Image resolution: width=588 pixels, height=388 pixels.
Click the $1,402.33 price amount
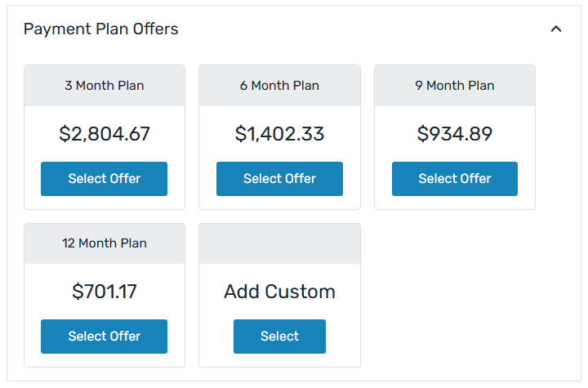[x=279, y=134]
